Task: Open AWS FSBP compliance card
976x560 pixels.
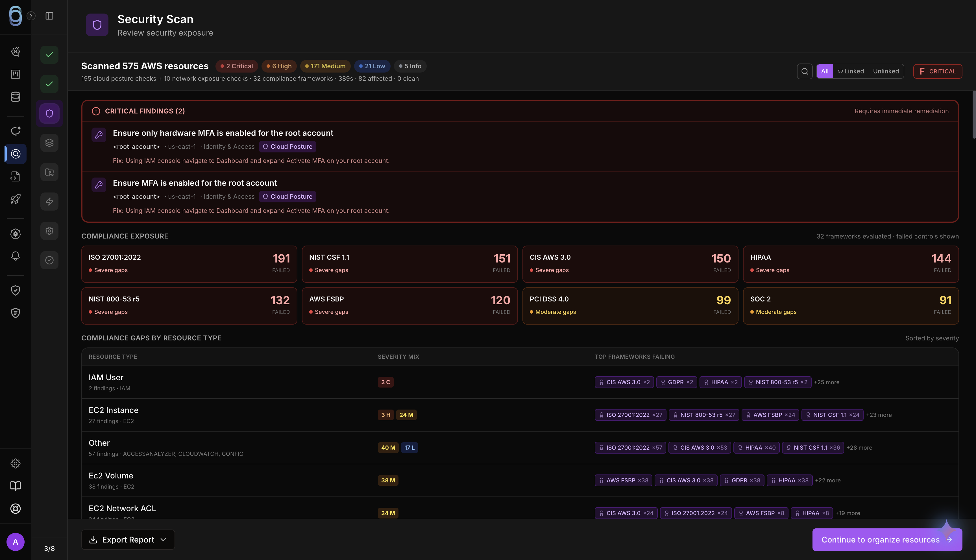Action: 410,306
